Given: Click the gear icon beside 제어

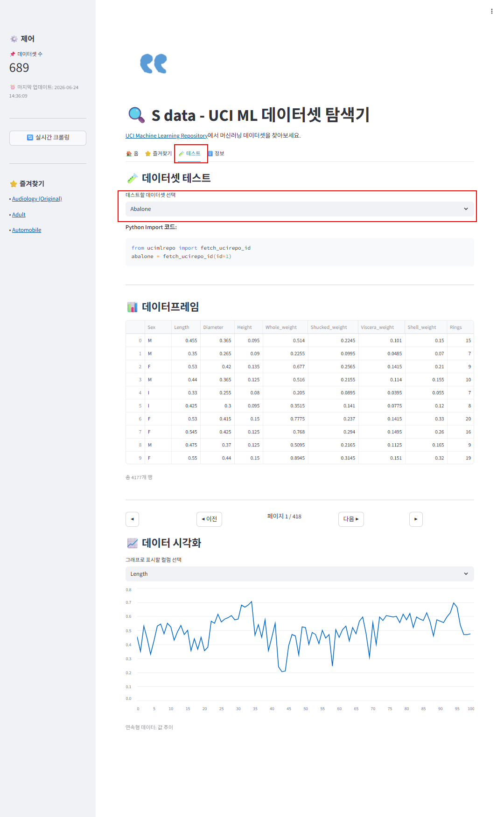Looking at the screenshot, I should click(x=14, y=39).
